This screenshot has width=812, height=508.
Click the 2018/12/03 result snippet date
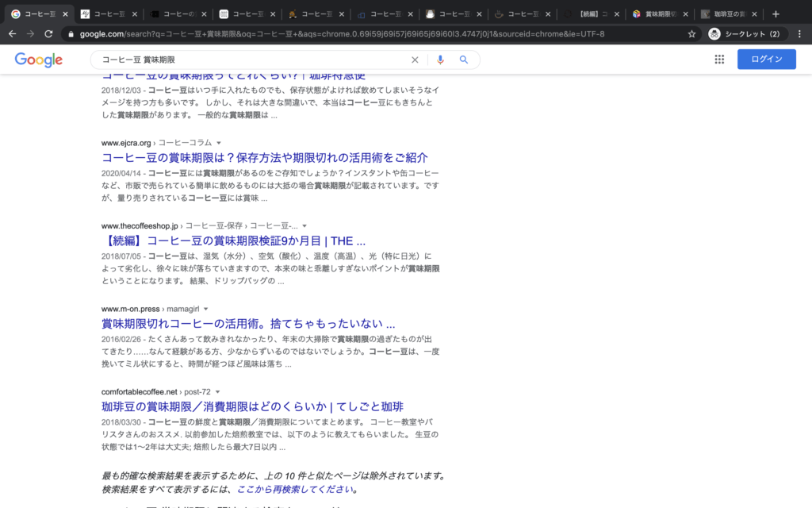point(121,90)
